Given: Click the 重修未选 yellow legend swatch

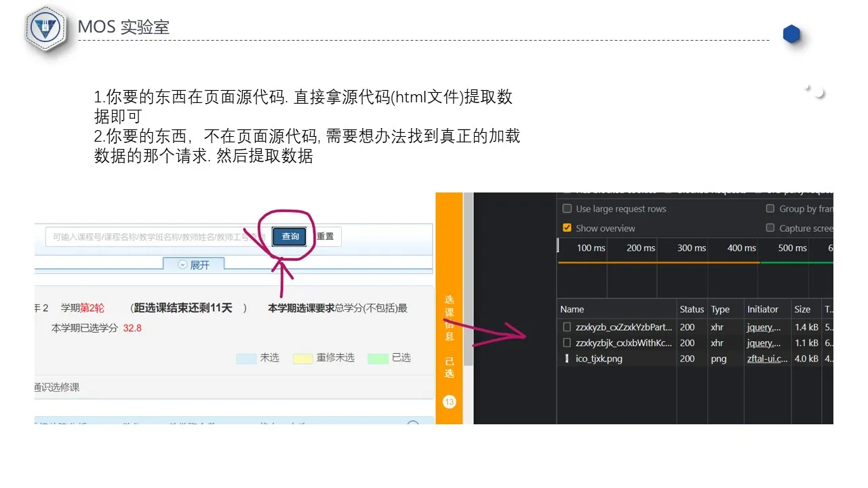Looking at the screenshot, I should tap(302, 359).
